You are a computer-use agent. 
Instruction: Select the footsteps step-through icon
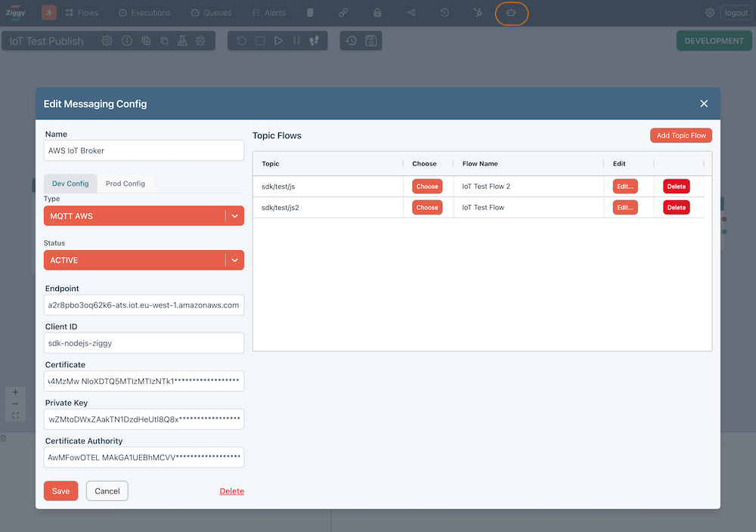point(314,41)
